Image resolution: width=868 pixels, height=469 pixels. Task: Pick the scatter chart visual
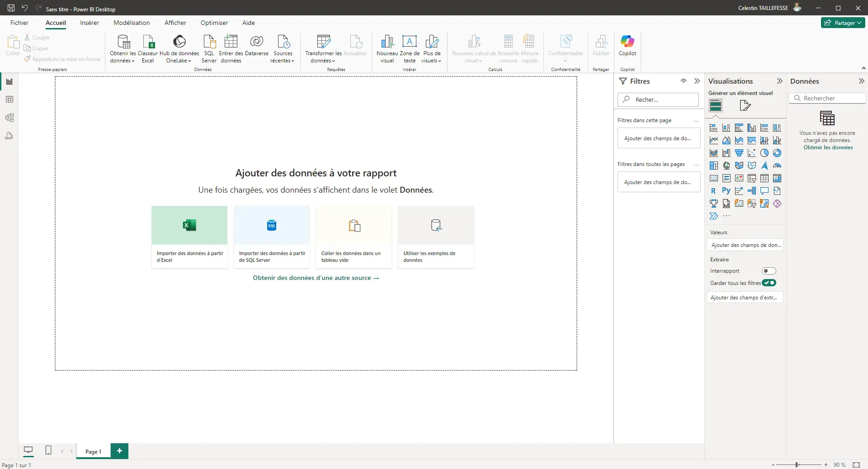pyautogui.click(x=751, y=153)
